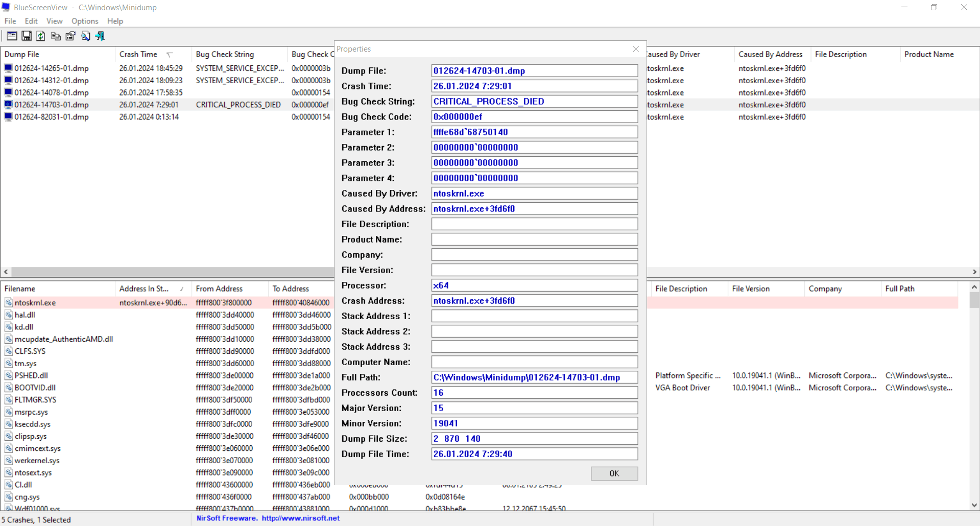Click the file icon next to CLFS.SYS

pyautogui.click(x=9, y=351)
